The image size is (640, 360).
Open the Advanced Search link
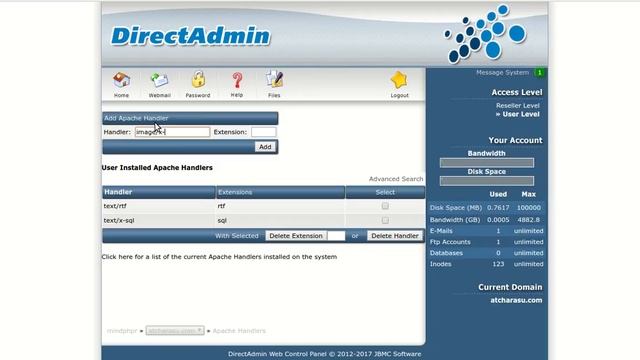click(396, 179)
